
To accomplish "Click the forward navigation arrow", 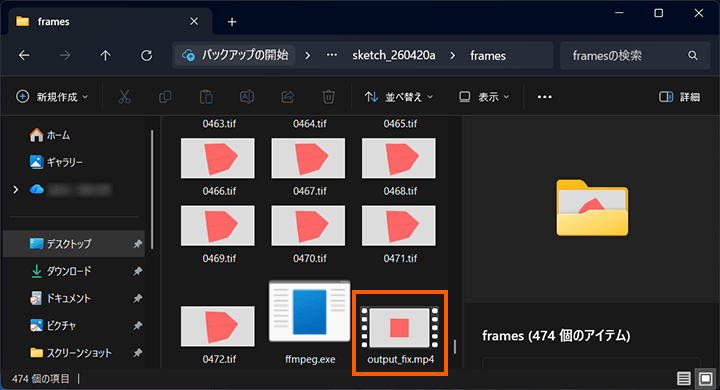I will pyautogui.click(x=65, y=56).
